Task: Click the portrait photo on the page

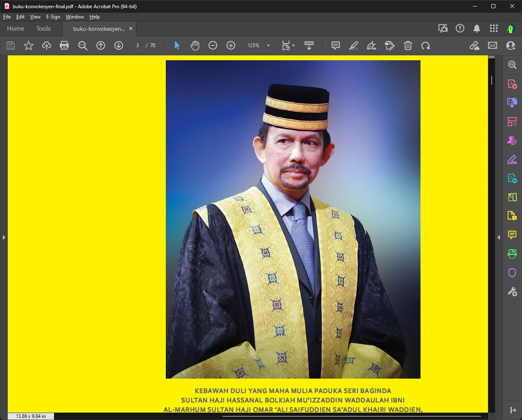Action: click(293, 219)
